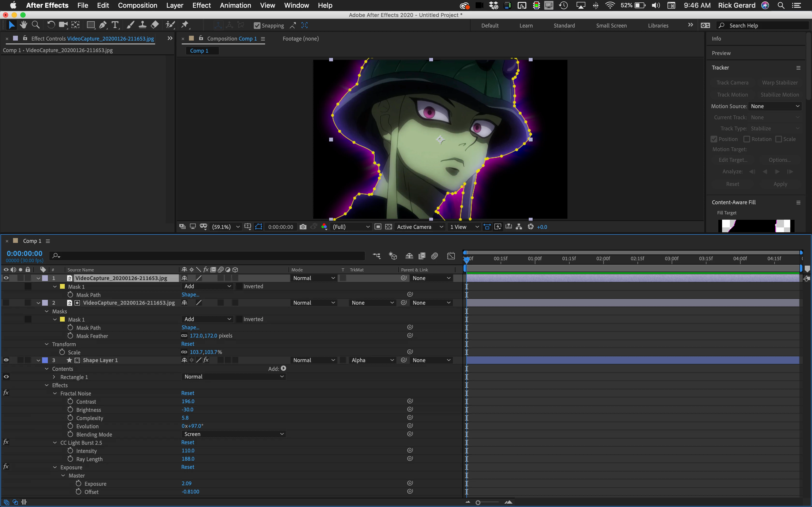Screen dimensions: 812x507
Task: Select the Zoom magnifier tool
Action: click(x=36, y=25)
